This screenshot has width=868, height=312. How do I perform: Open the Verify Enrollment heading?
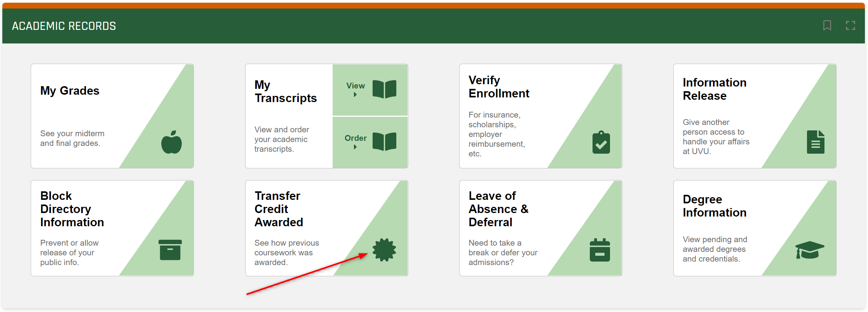[498, 87]
